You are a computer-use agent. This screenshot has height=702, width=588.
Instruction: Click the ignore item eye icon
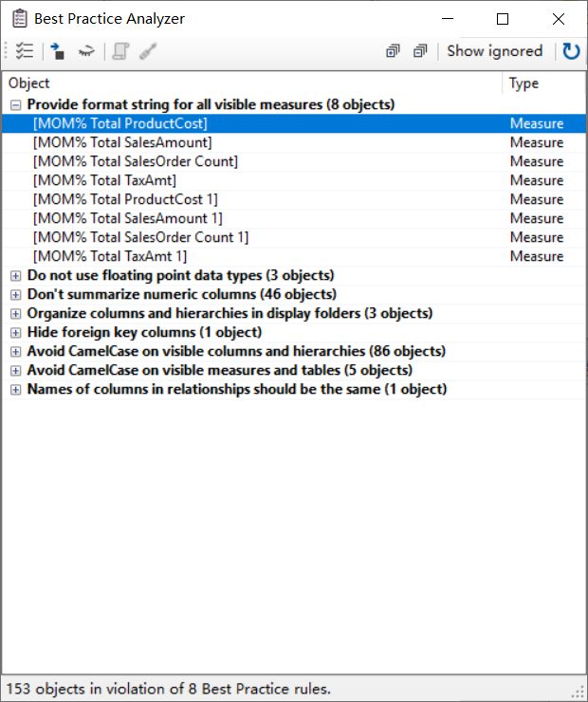click(x=86, y=51)
